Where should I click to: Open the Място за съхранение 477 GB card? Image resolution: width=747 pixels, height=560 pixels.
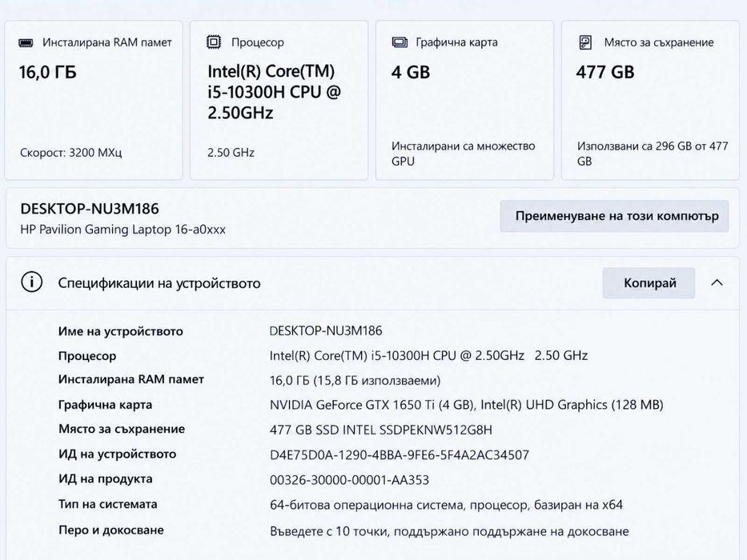650,100
